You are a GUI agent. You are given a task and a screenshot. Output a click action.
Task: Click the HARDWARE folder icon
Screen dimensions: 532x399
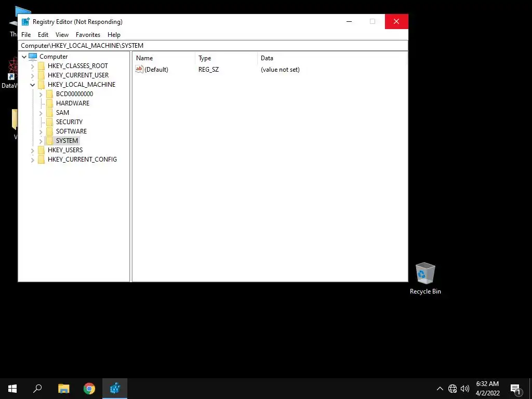pyautogui.click(x=49, y=103)
